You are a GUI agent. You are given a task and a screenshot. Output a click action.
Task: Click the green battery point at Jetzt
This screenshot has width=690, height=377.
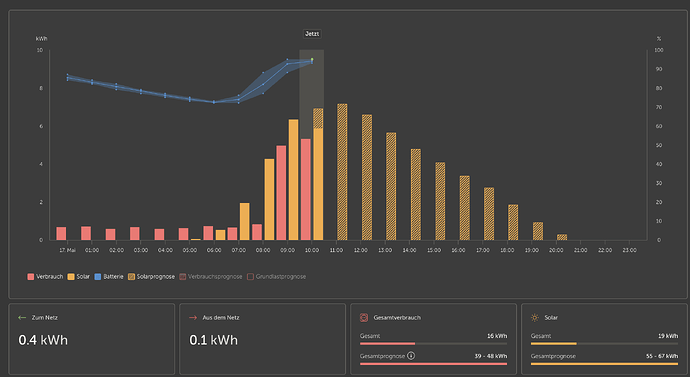tap(312, 59)
